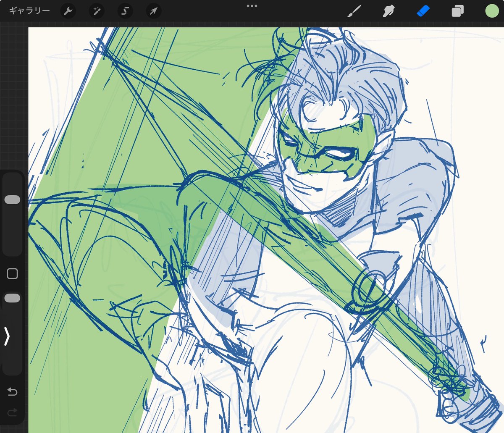The height and width of the screenshot is (433, 504).
Task: Click the brush opacity slider handle
Action: click(12, 298)
